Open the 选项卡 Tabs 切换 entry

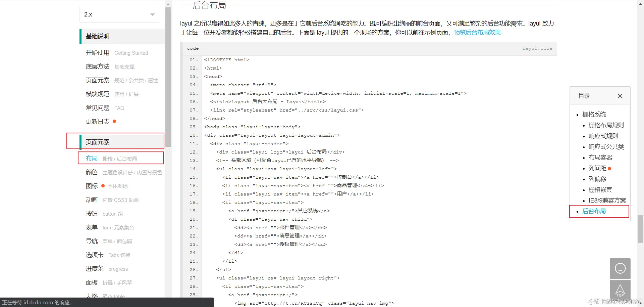click(x=94, y=255)
